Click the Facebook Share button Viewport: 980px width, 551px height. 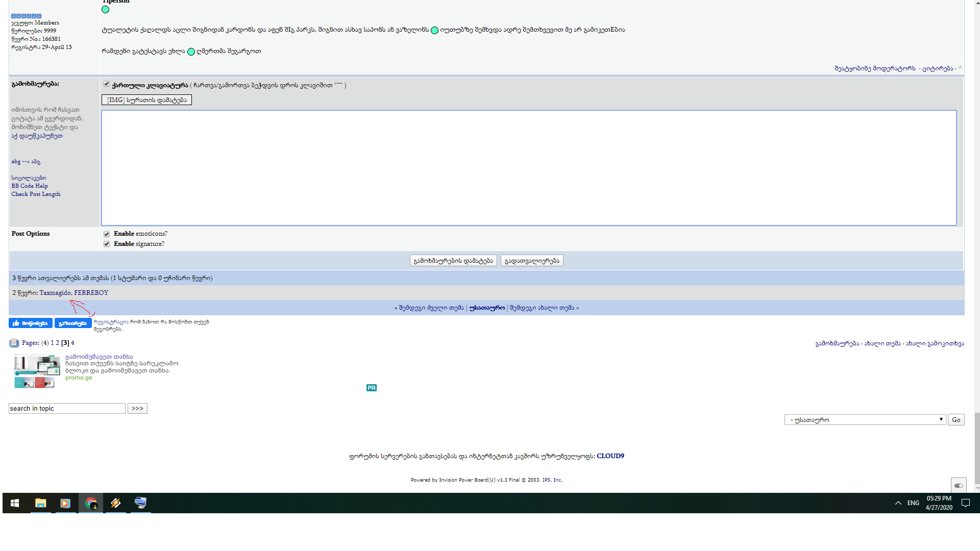73,323
